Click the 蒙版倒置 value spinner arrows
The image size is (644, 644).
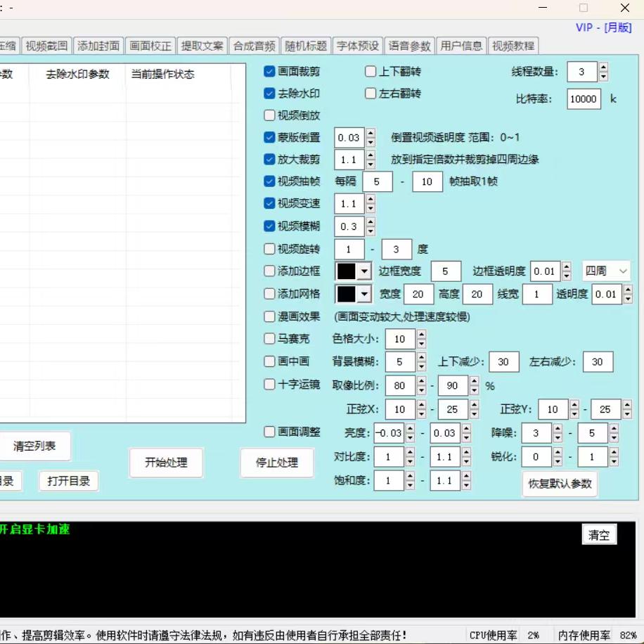[371, 137]
